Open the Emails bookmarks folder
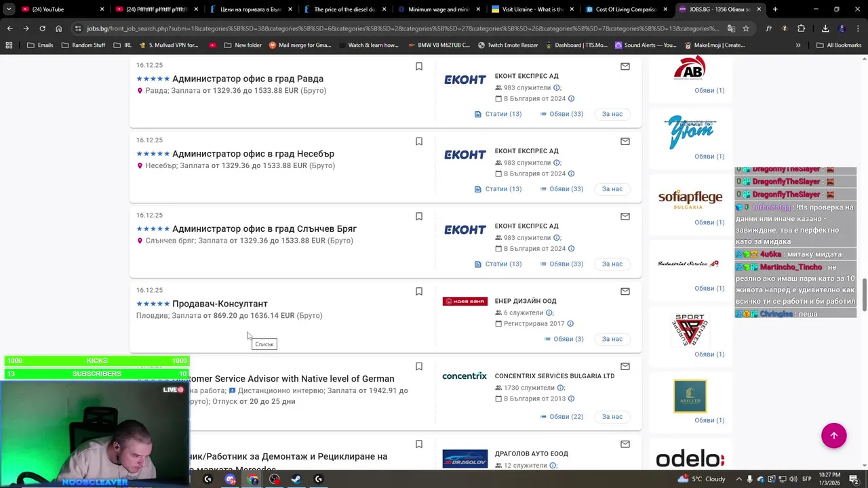 [x=39, y=45]
